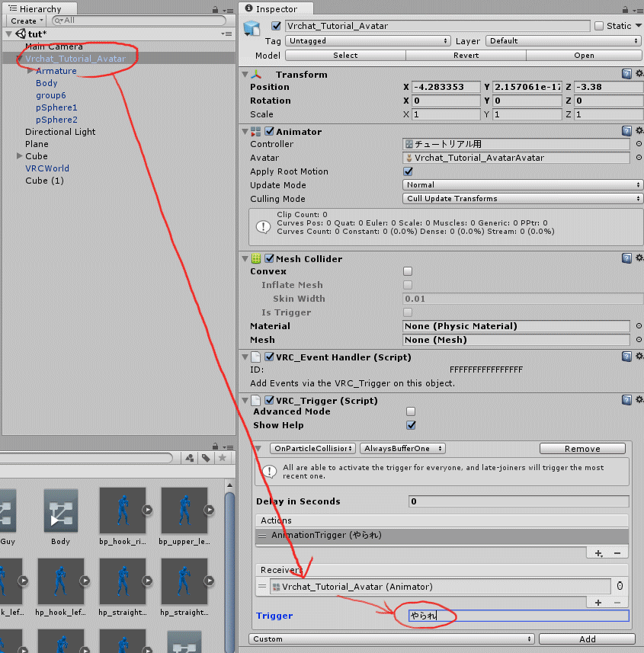Toggle the Vrchat_Tutorial_Avatar active checkbox
Viewport: 644px width, 653px height.
(276, 26)
